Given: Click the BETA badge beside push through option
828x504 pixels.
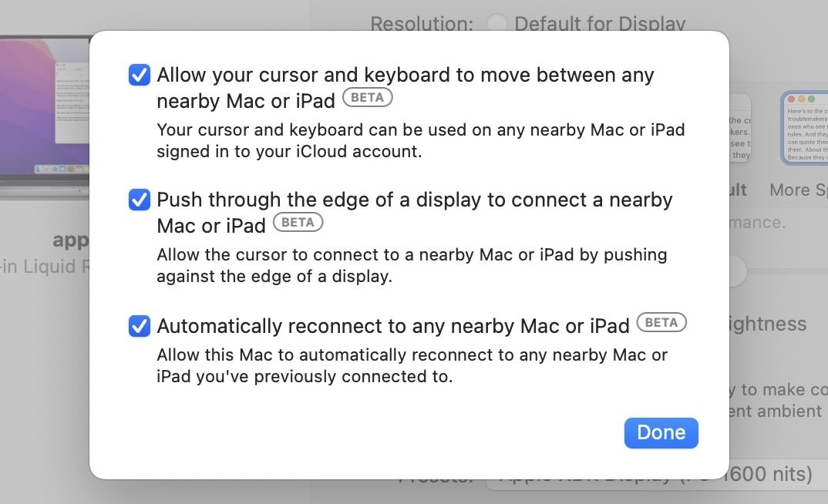Looking at the screenshot, I should coord(298,223).
